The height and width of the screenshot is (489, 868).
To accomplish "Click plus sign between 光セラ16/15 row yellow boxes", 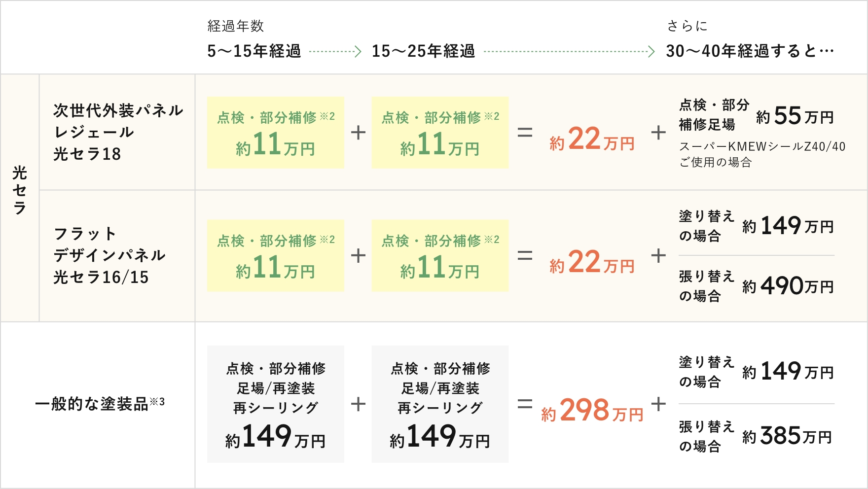I will [x=358, y=255].
